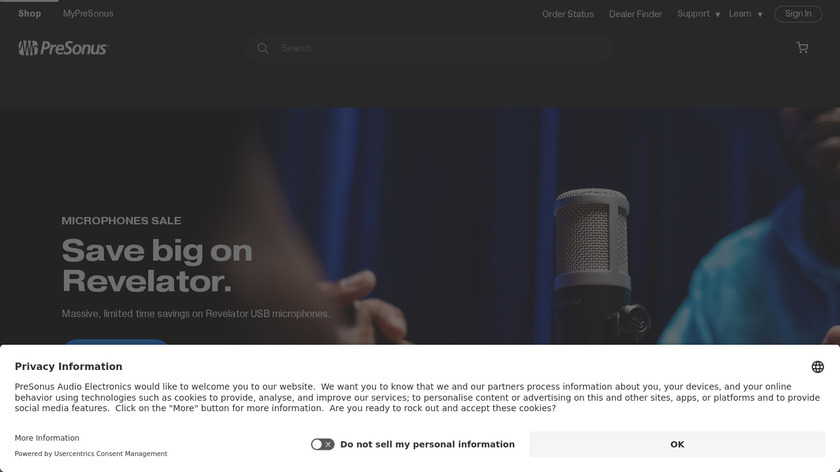The height and width of the screenshot is (472, 840).
Task: Select the Shop tab
Action: pyautogui.click(x=29, y=14)
